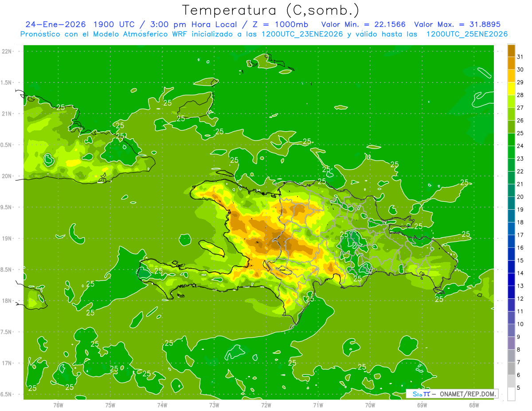Click the '21N' latitude label
532x411 pixels.
click(7, 114)
